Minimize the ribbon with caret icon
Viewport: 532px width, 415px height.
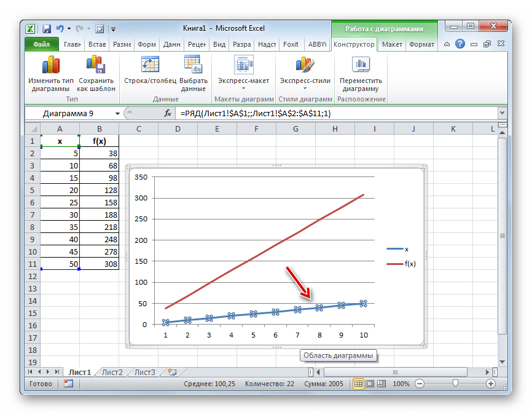click(447, 44)
